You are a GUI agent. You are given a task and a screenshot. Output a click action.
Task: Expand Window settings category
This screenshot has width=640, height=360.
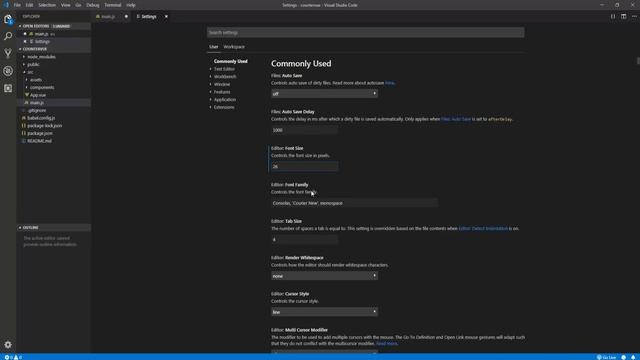[222, 84]
